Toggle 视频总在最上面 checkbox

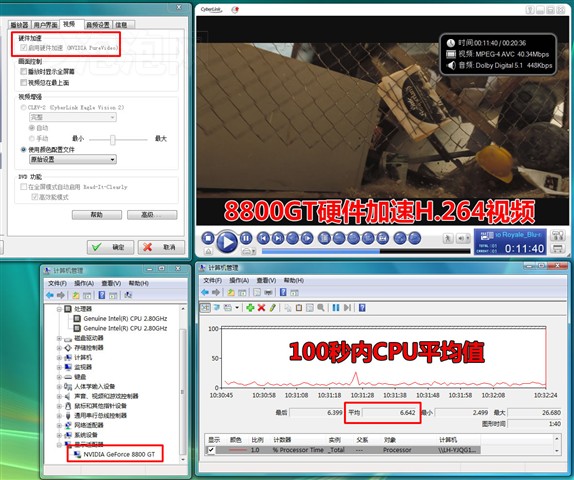point(24,82)
